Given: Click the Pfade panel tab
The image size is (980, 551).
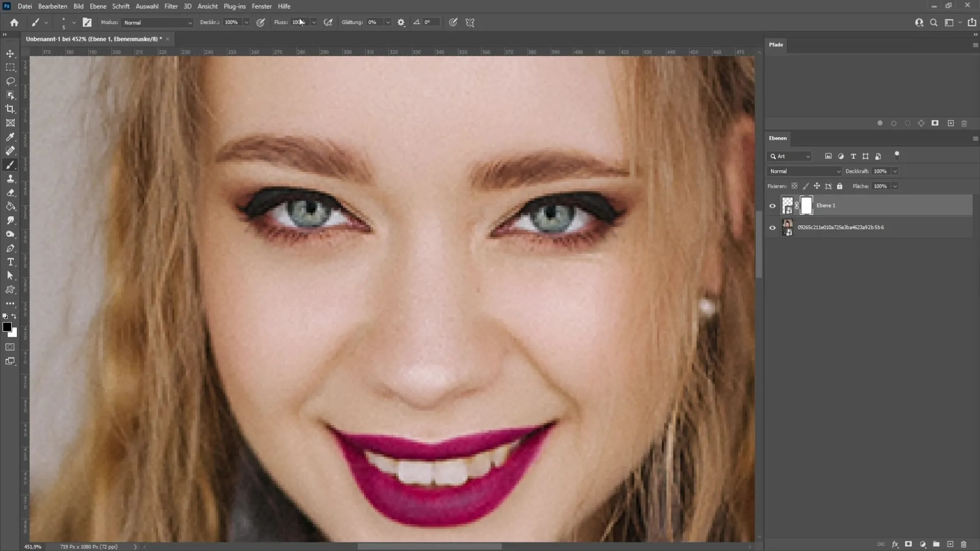Looking at the screenshot, I should [x=777, y=44].
